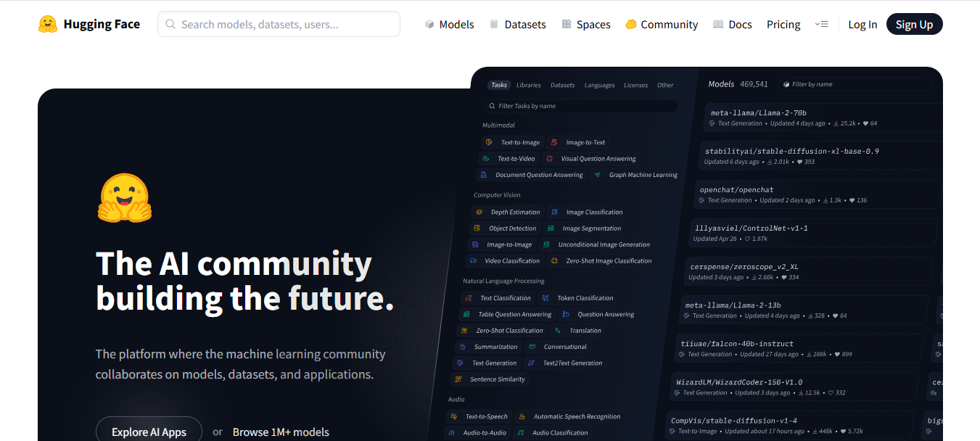Click the Audio Classification task icon

pos(521,432)
